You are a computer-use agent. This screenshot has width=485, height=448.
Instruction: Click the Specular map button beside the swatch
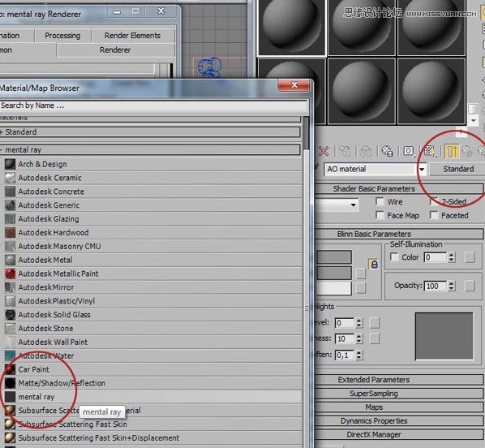tap(361, 288)
